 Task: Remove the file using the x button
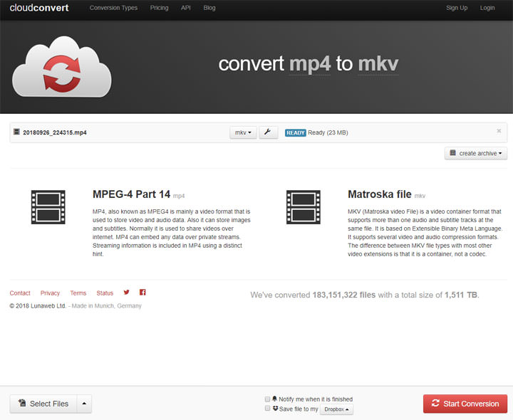[x=499, y=131]
